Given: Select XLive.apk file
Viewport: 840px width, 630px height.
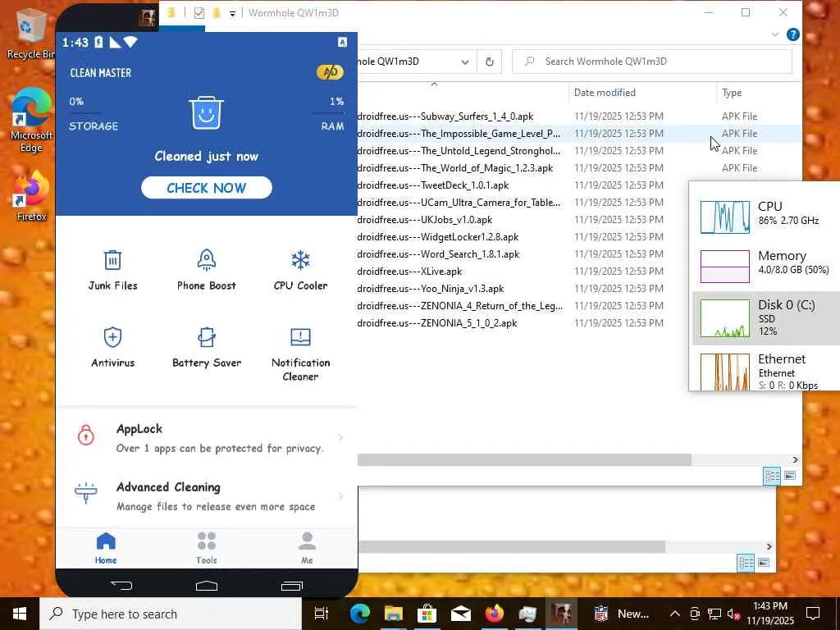Looking at the screenshot, I should click(409, 272).
